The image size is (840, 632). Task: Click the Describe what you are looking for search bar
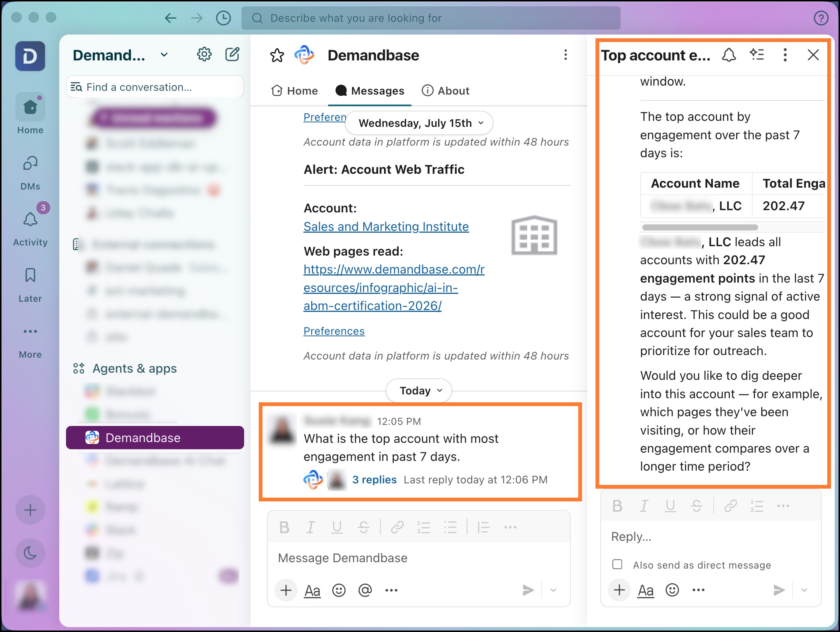point(430,18)
